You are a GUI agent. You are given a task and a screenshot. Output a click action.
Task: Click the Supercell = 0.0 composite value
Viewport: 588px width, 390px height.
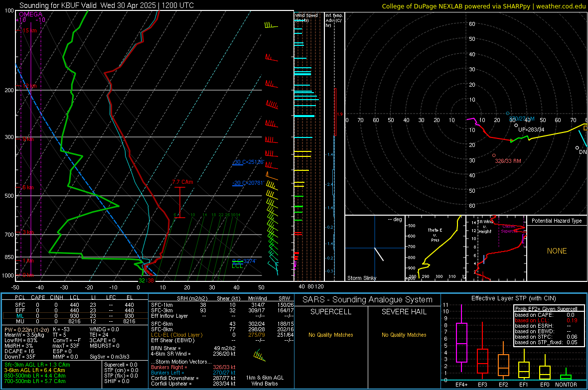[121, 365]
